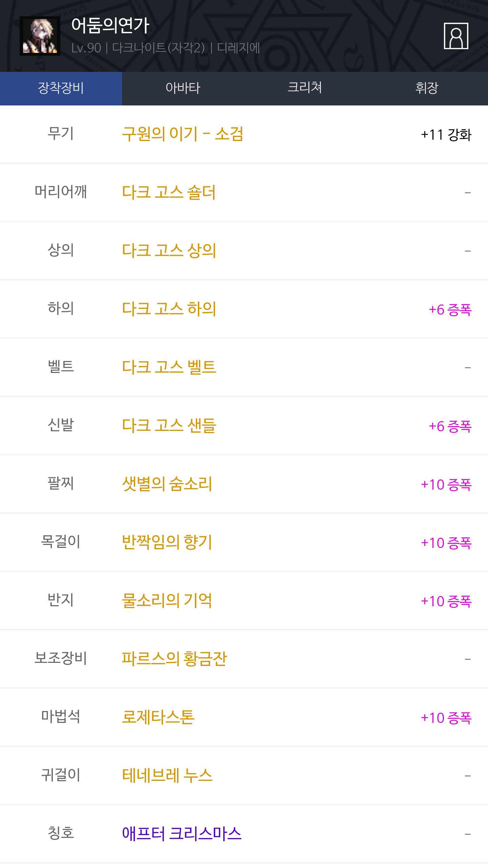Select the 휘장 tab
The image size is (488, 868).
427,88
